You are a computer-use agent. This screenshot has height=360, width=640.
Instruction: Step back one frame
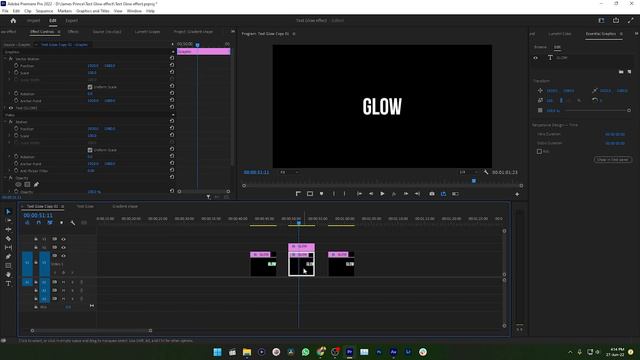coord(371,194)
